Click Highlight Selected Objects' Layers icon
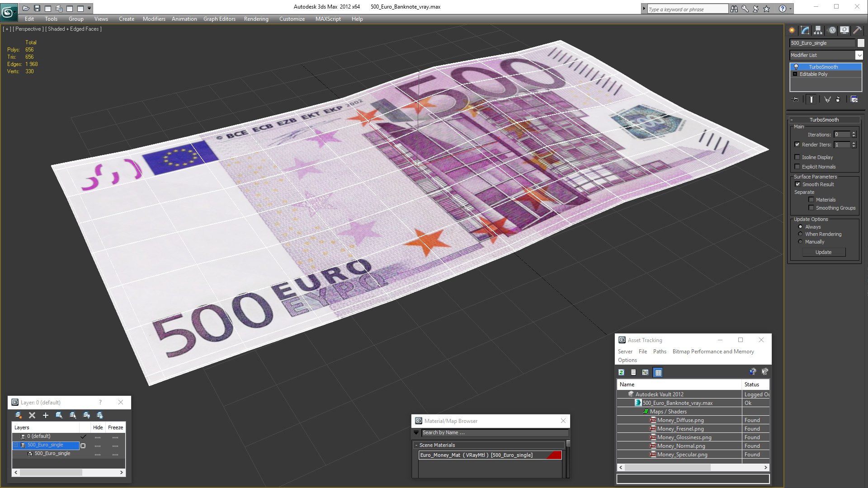 [x=73, y=415]
